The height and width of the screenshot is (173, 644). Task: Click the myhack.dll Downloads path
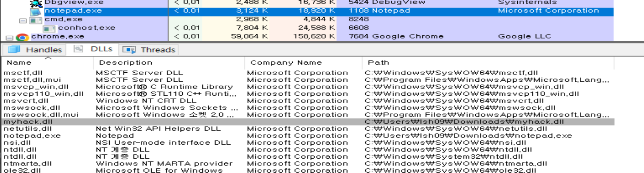[x=464, y=122]
